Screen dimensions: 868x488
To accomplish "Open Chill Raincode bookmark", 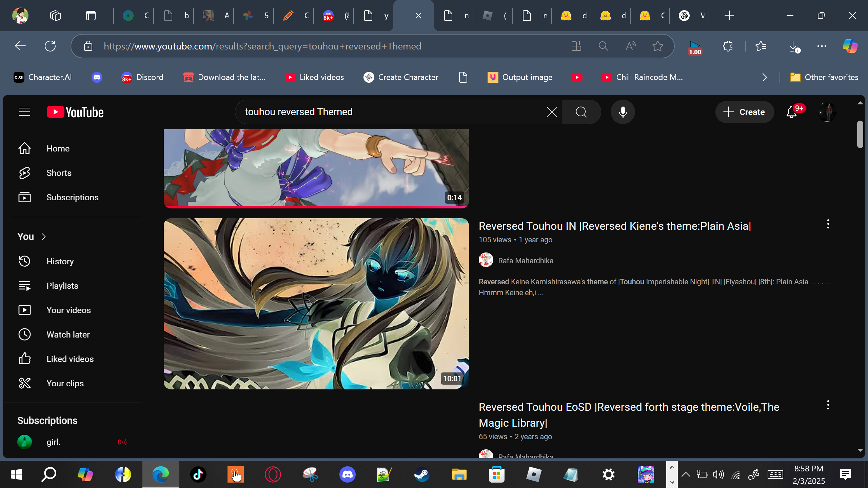I will (642, 77).
